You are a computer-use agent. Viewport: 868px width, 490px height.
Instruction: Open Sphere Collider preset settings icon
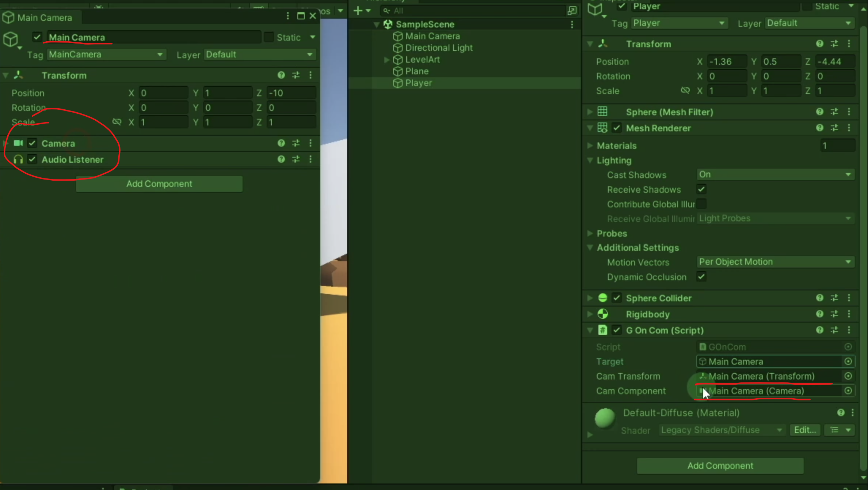pyautogui.click(x=834, y=298)
